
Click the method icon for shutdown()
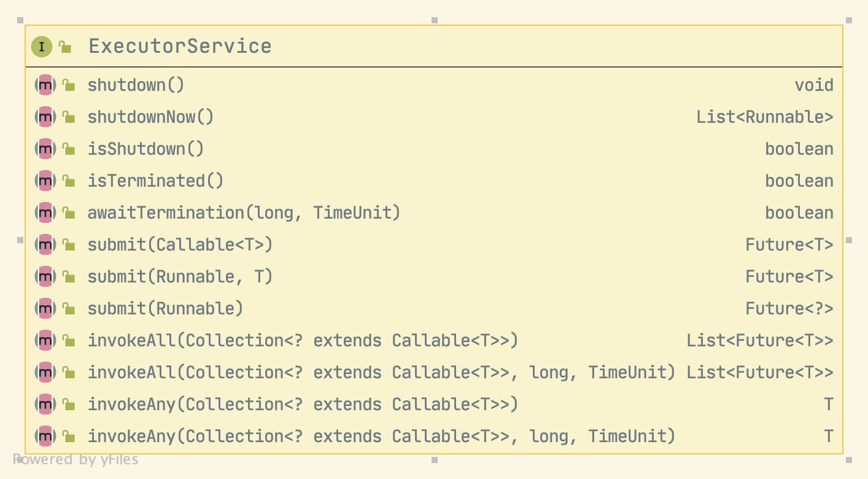(45, 85)
